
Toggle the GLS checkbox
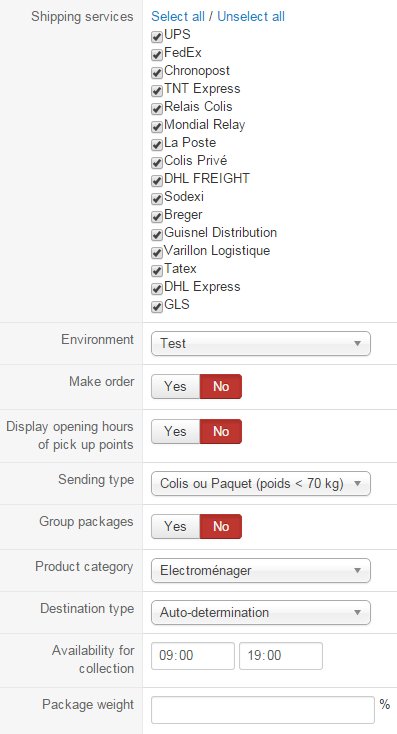click(157, 307)
